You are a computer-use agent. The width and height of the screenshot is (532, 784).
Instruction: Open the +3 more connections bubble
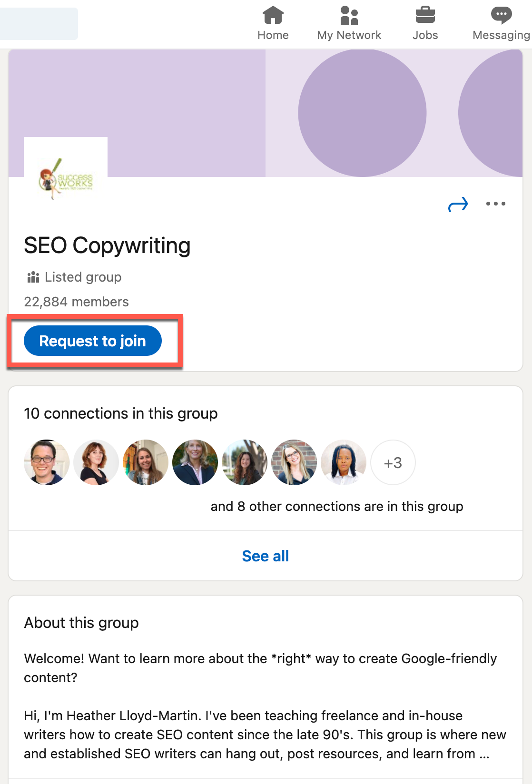[393, 462]
